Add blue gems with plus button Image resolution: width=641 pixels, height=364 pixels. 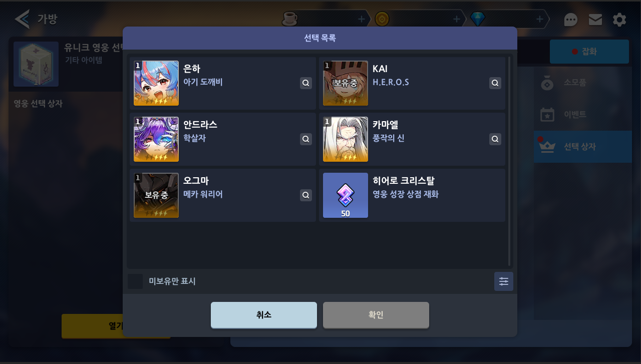pyautogui.click(x=539, y=19)
